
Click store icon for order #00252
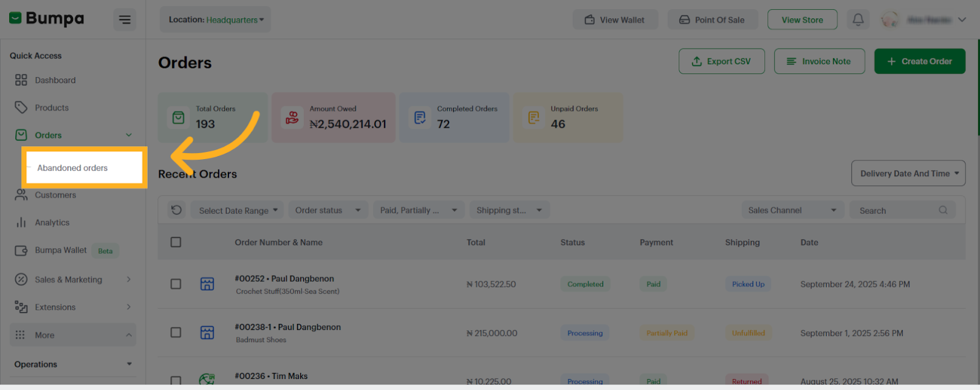(207, 284)
